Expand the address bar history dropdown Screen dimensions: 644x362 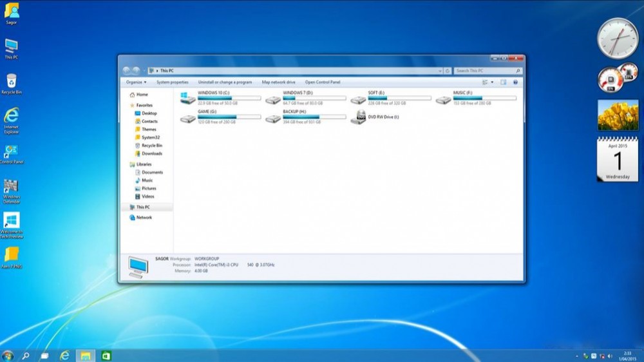point(439,70)
